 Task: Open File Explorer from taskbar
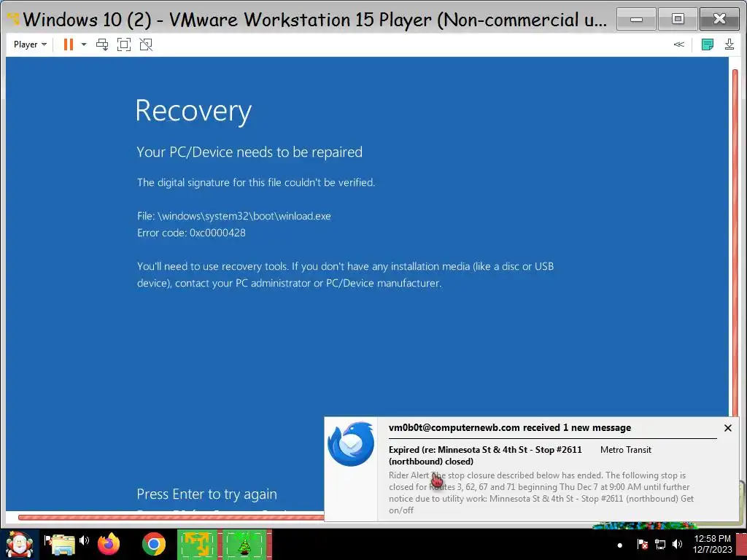(x=62, y=544)
